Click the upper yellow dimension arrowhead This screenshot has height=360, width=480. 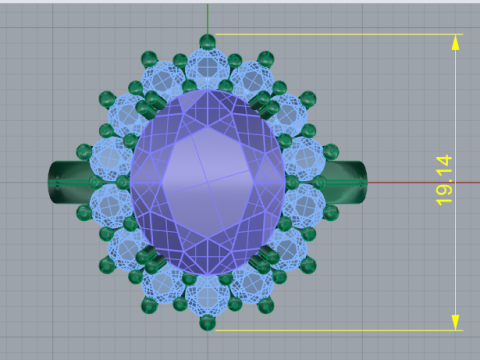(x=455, y=42)
